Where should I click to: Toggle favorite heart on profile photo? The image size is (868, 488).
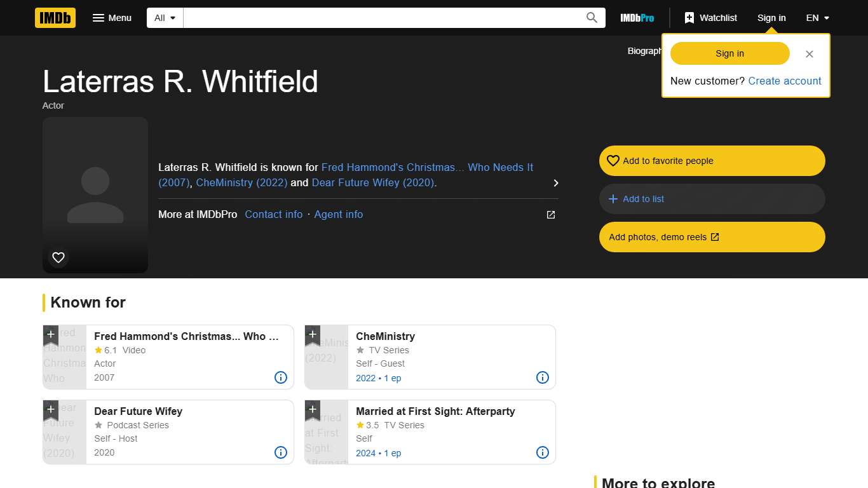click(58, 257)
